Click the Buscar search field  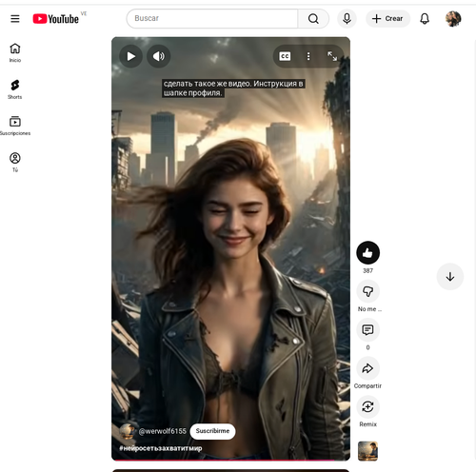[212, 18]
